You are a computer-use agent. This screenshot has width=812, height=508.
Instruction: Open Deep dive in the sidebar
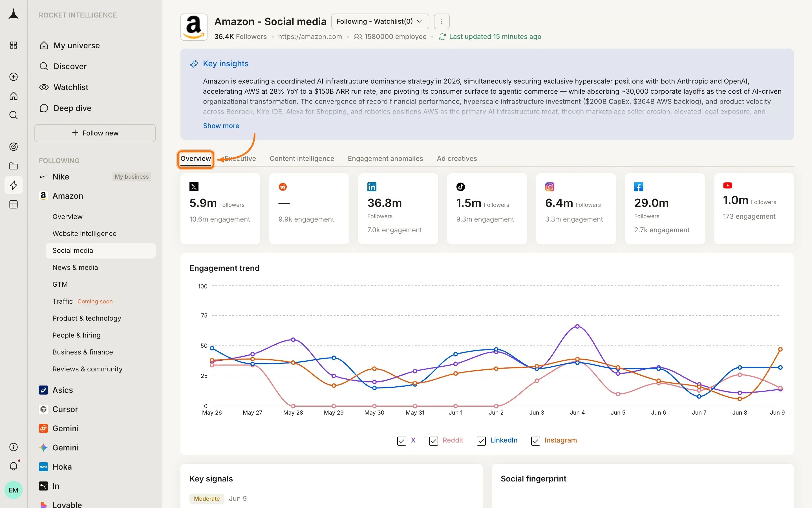coord(72,108)
